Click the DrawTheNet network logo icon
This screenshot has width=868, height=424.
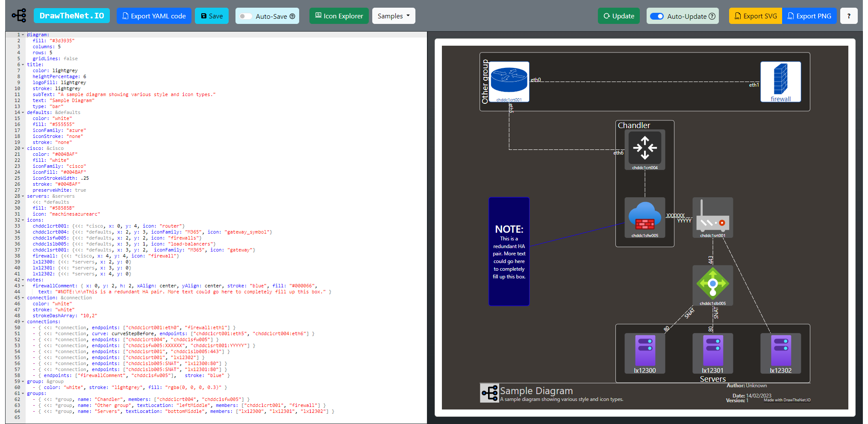(x=19, y=16)
